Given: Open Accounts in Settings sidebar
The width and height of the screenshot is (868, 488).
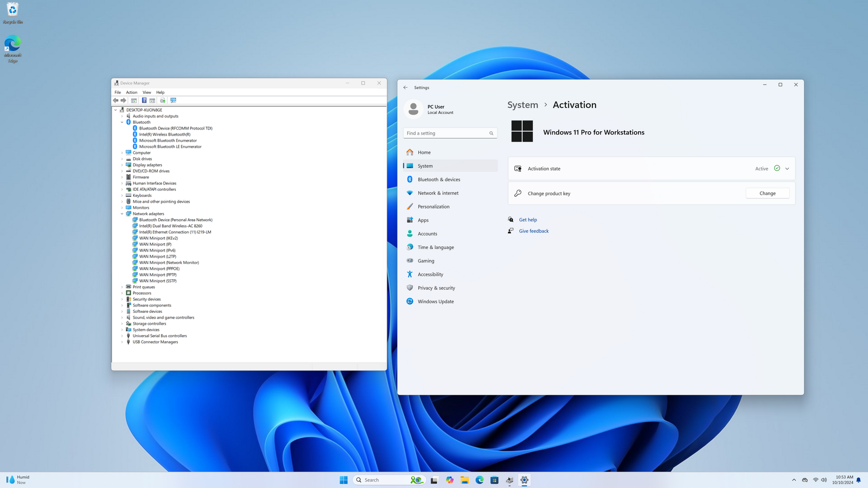Looking at the screenshot, I should coord(450,234).
